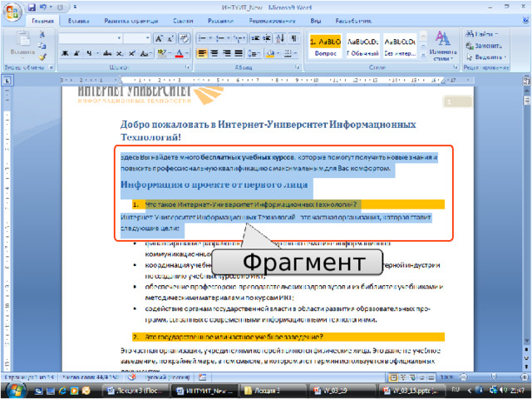The image size is (532, 399).
Task: Copy selection using the Copy icon
Action: point(42,46)
